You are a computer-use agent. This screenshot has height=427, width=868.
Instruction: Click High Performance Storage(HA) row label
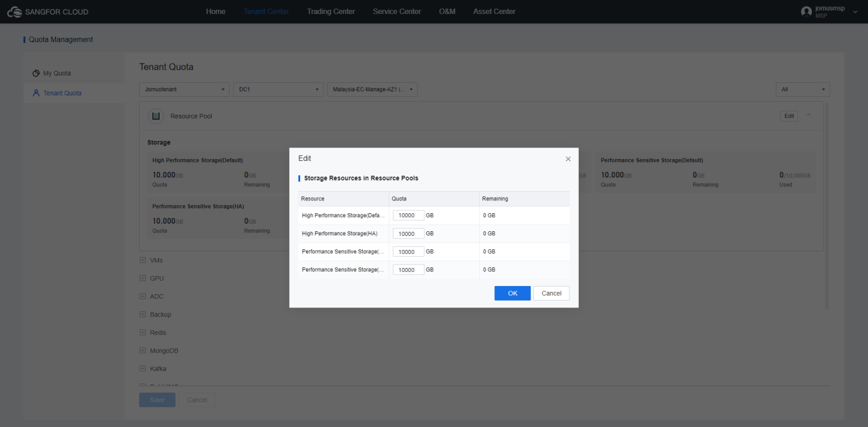pyautogui.click(x=340, y=234)
